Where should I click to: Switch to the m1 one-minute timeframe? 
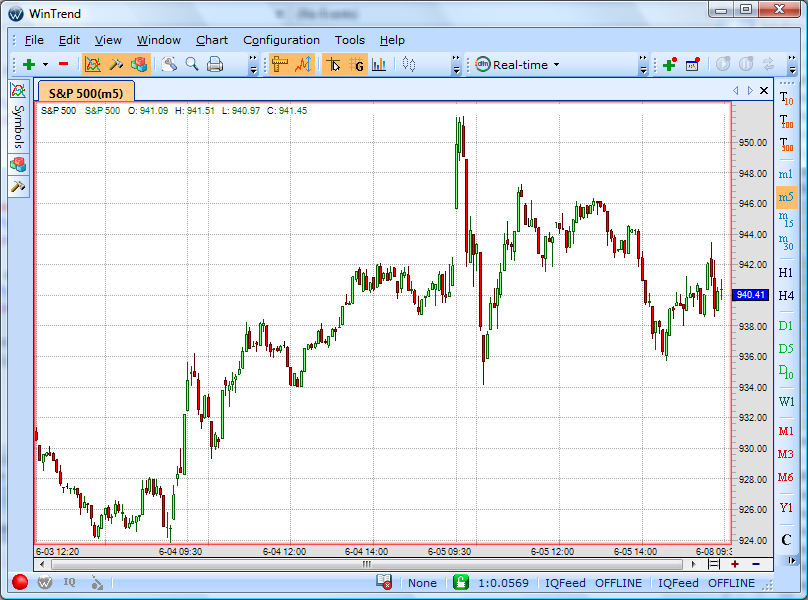[x=786, y=174]
